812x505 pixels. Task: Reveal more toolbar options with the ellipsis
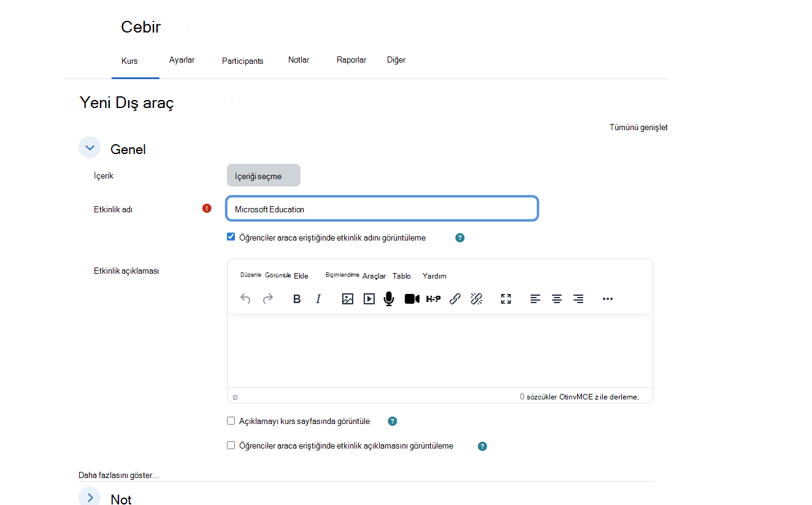coord(608,299)
